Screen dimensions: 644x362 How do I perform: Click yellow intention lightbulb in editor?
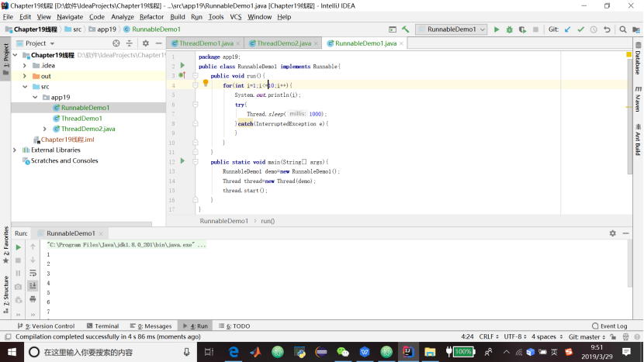coord(206,83)
